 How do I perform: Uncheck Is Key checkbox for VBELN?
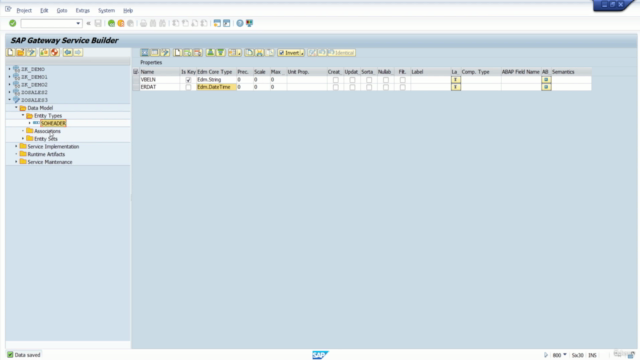click(x=188, y=80)
